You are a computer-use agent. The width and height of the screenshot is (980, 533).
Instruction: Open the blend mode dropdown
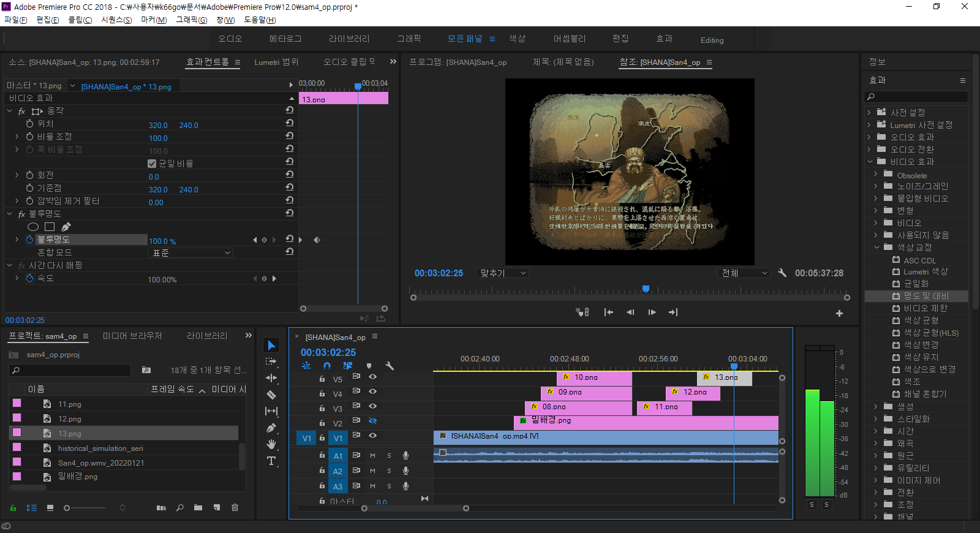(190, 252)
